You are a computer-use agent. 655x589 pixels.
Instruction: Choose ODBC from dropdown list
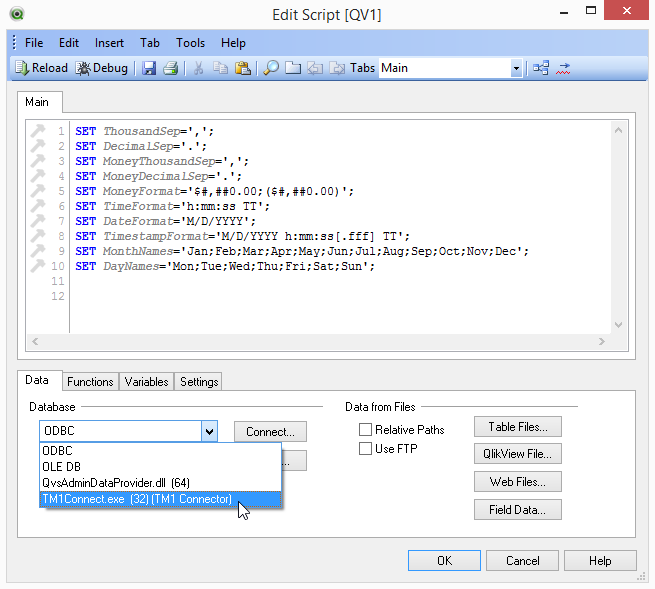(160, 451)
